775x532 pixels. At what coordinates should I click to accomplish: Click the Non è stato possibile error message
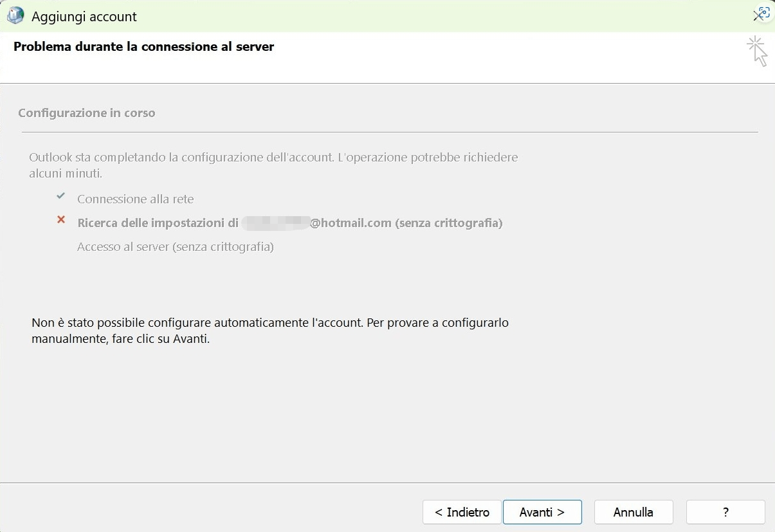[x=270, y=331]
